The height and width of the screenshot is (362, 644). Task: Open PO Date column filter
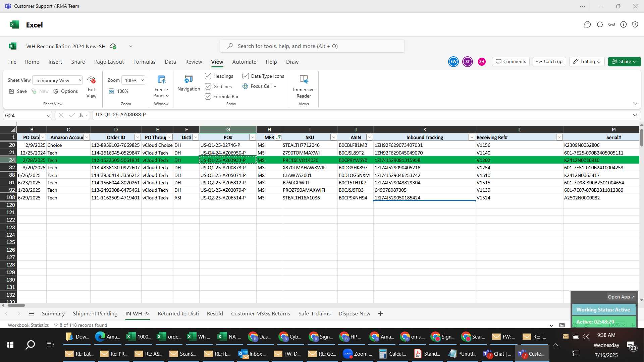(x=43, y=137)
